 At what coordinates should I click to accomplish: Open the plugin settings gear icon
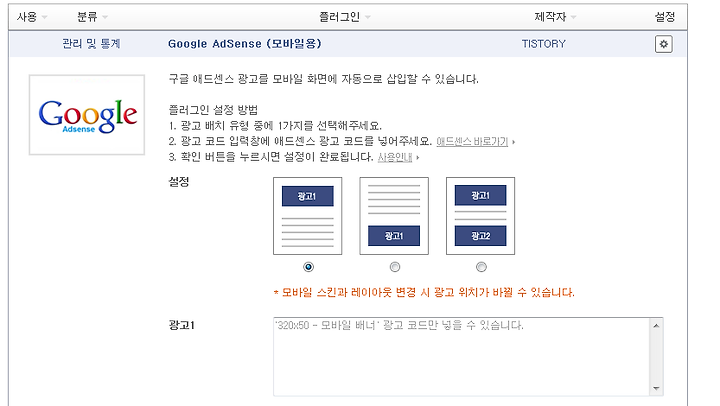pos(664,44)
